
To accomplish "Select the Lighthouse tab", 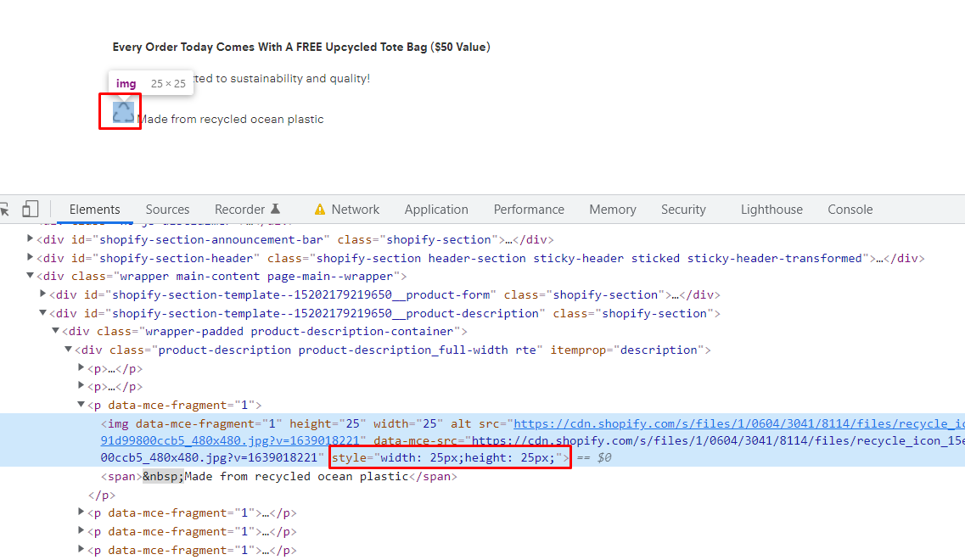I will (x=771, y=210).
